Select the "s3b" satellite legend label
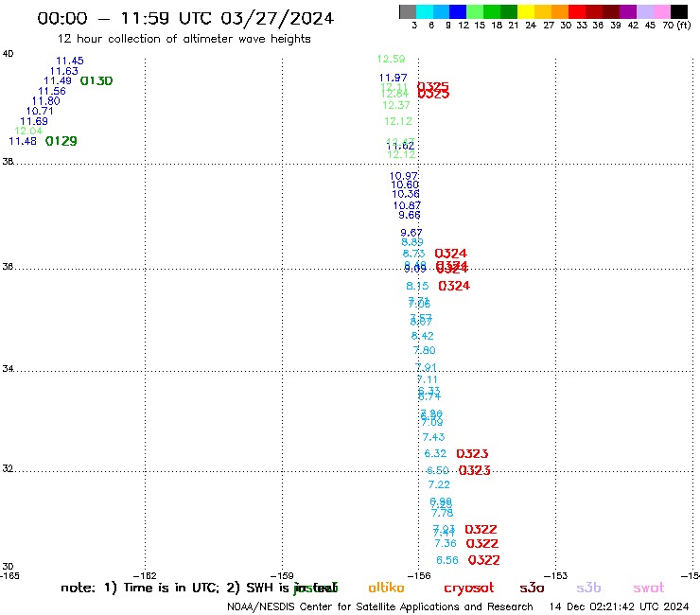 coord(588,588)
